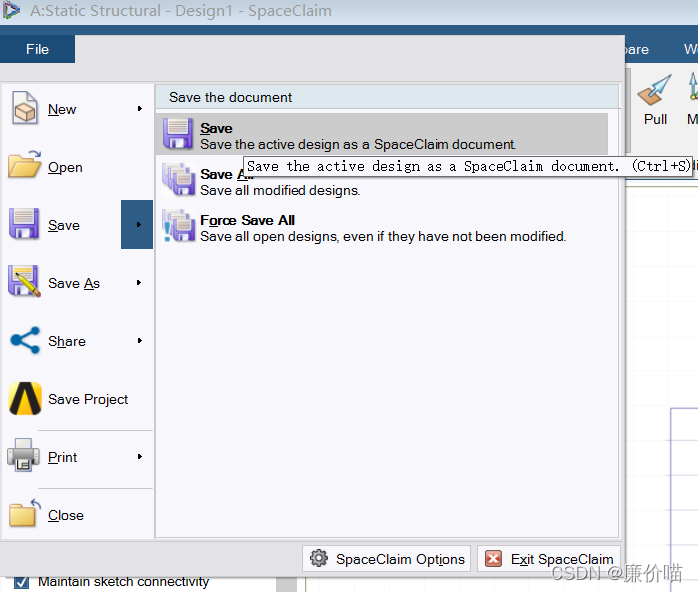Screen dimensions: 698x592
Task: Choose New from the File menu
Action: point(77,109)
